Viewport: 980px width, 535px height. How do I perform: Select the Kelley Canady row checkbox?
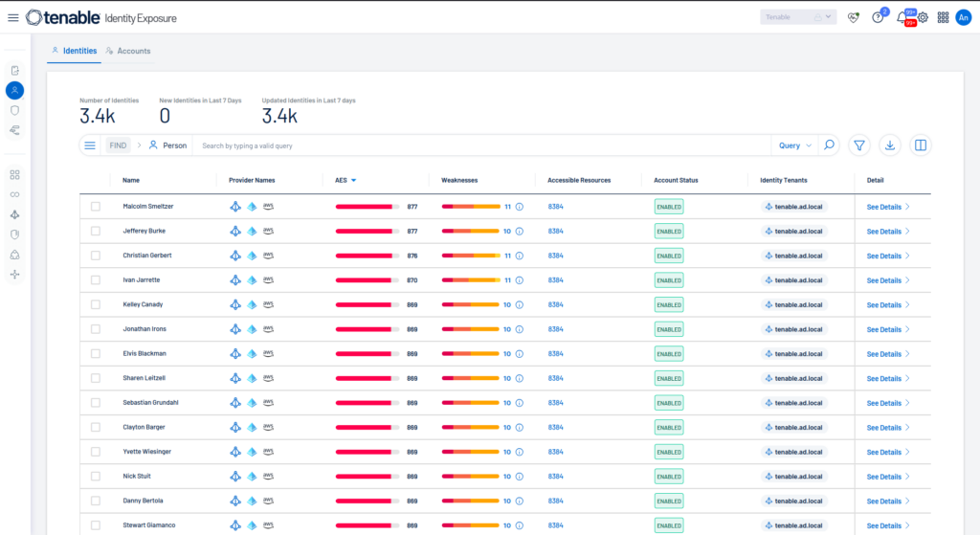[96, 304]
